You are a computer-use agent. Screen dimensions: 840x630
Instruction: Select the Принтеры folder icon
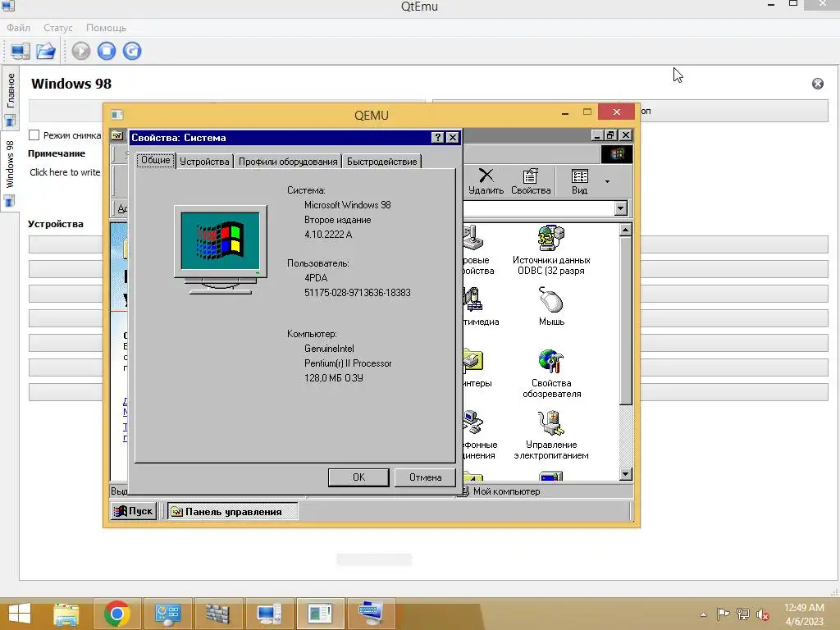coord(473,362)
